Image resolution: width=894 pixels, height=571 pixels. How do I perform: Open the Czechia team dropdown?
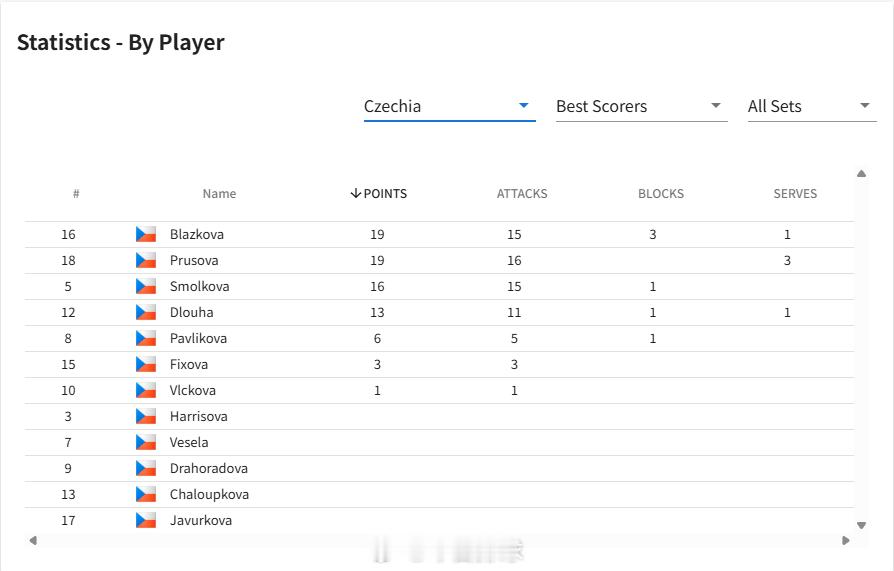tap(449, 106)
